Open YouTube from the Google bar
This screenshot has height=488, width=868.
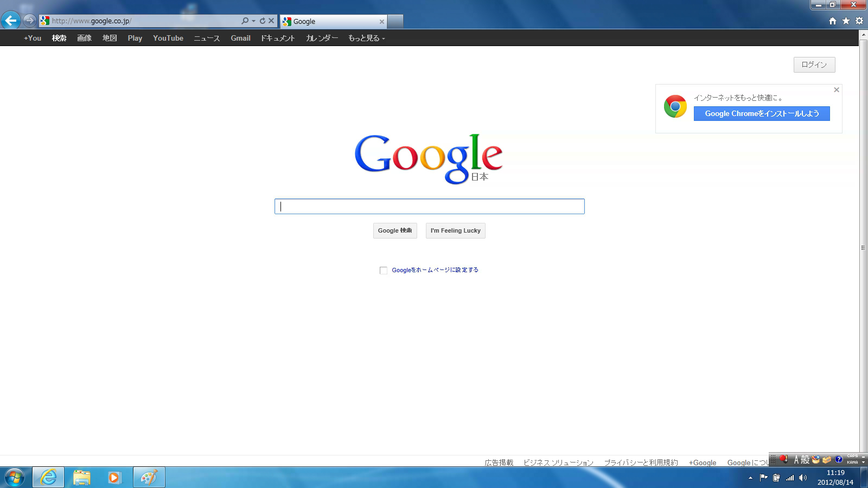pyautogui.click(x=168, y=38)
